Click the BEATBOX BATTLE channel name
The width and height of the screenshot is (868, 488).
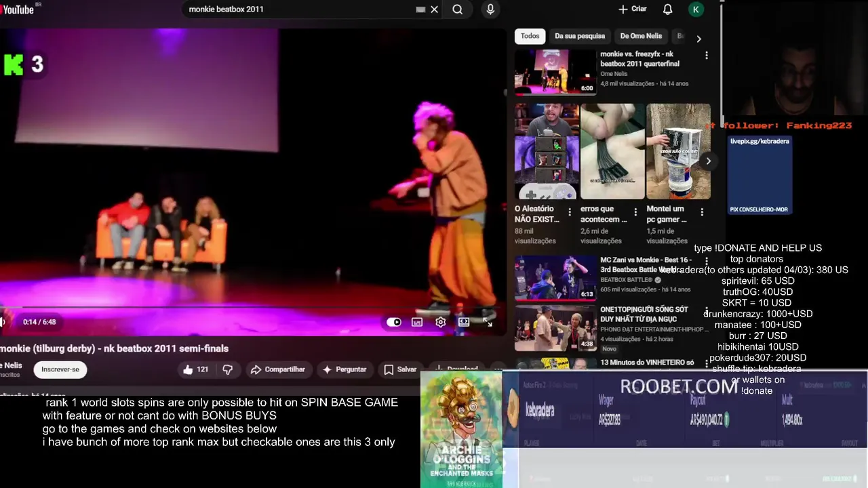[626, 280]
